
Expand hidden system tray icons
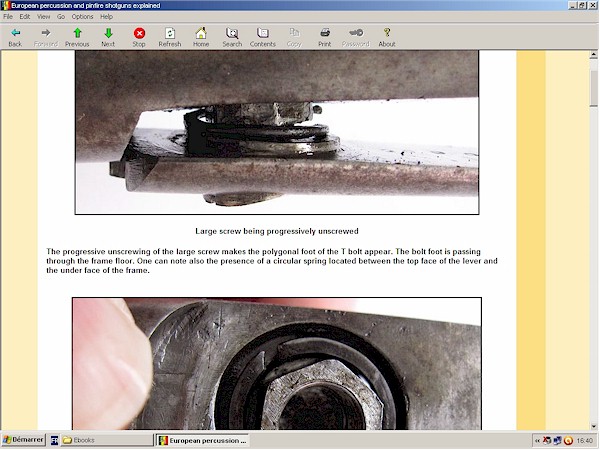coord(537,441)
